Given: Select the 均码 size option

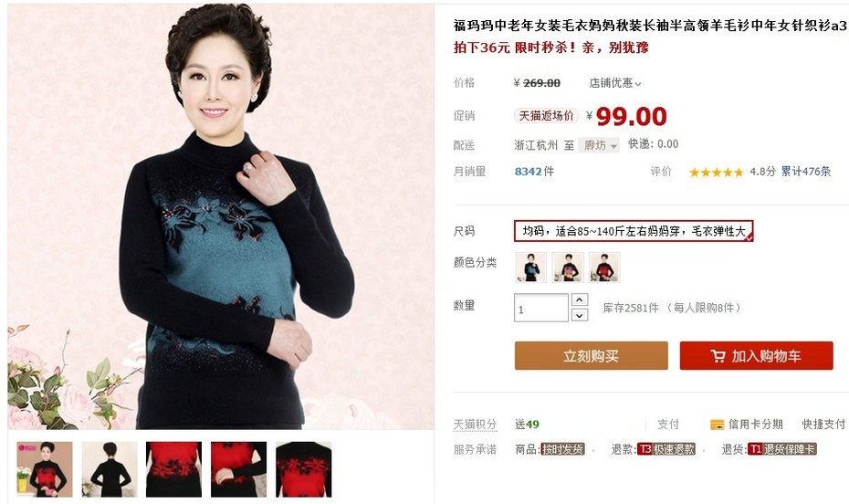Looking at the screenshot, I should [634, 231].
